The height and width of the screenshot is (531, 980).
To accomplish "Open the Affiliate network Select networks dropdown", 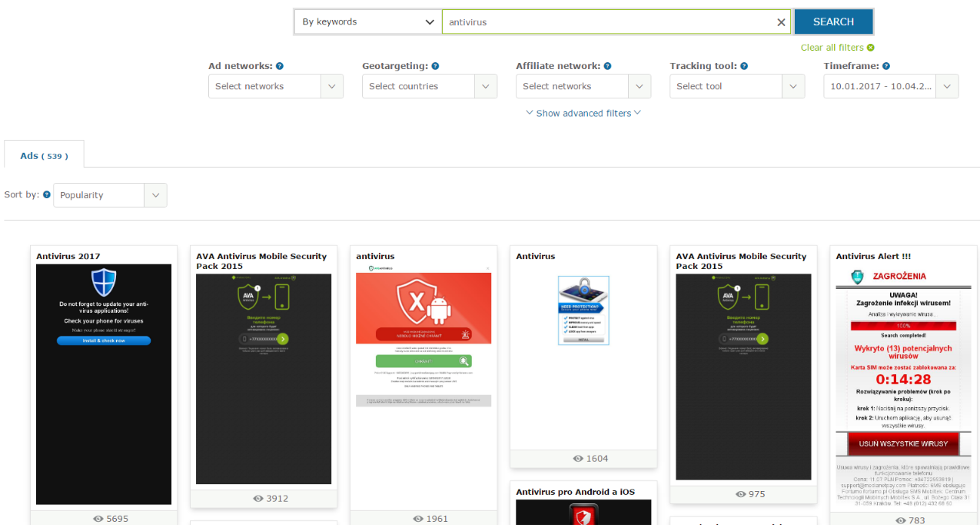I will click(583, 86).
